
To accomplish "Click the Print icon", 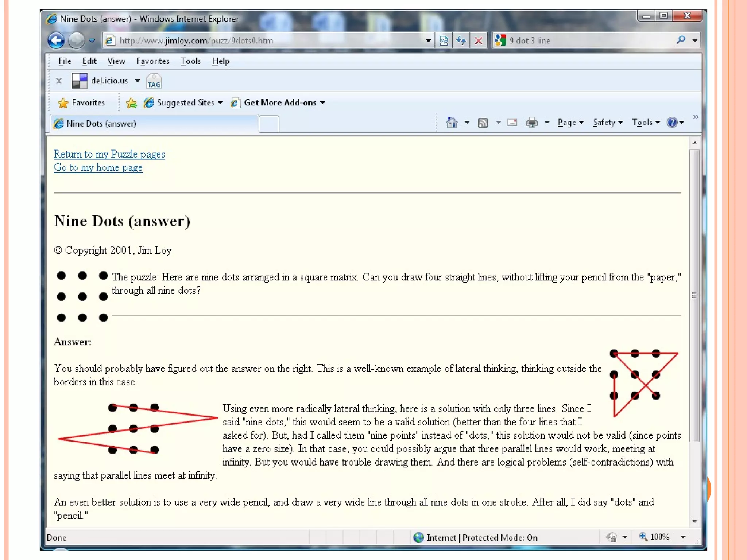I will point(532,122).
